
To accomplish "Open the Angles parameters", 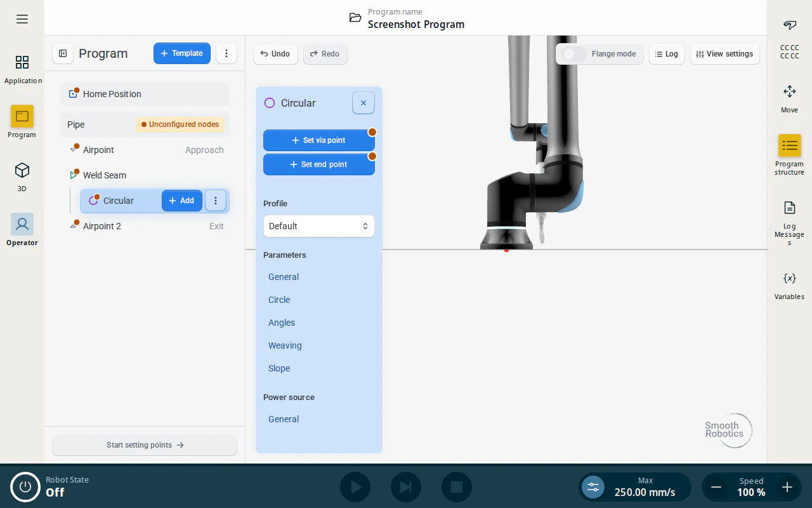I will [282, 323].
